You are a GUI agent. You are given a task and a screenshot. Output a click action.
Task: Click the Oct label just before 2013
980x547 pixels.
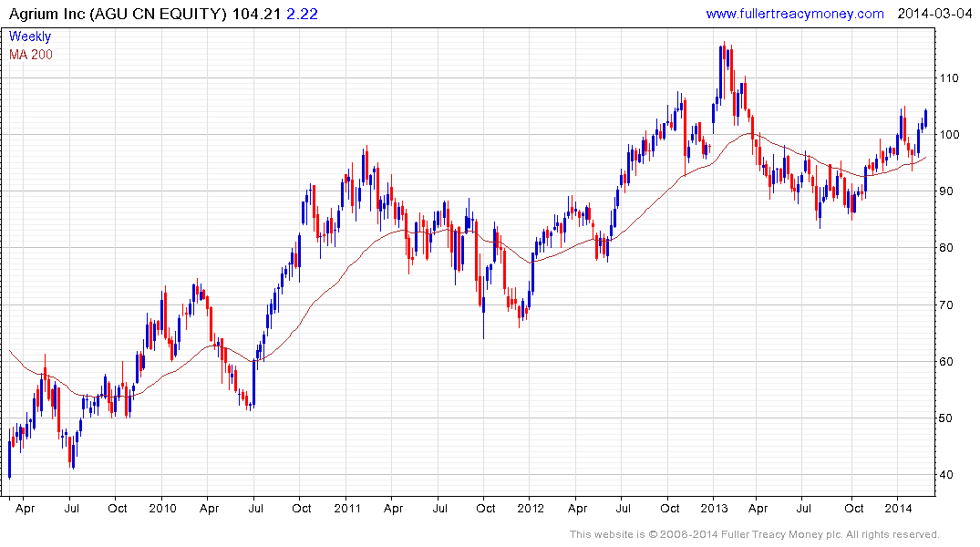(x=670, y=508)
